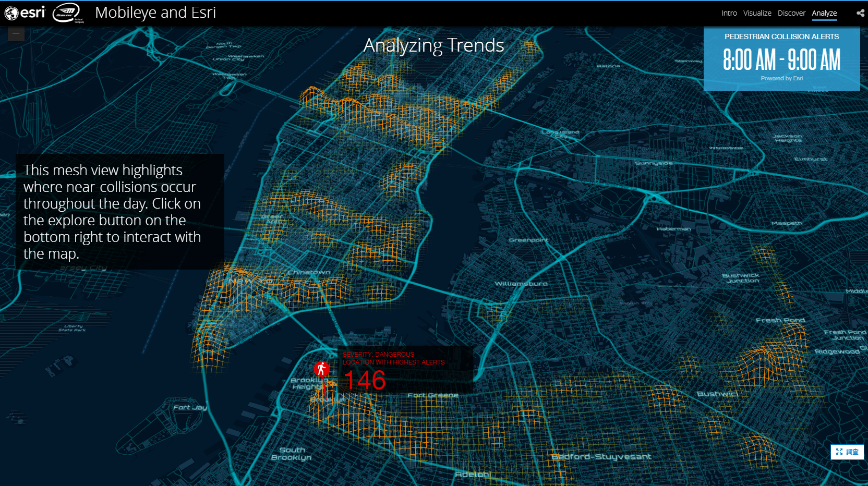Viewport: 868px width, 486px height.
Task: Click the Greenpoint label on the map
Action: [528, 240]
